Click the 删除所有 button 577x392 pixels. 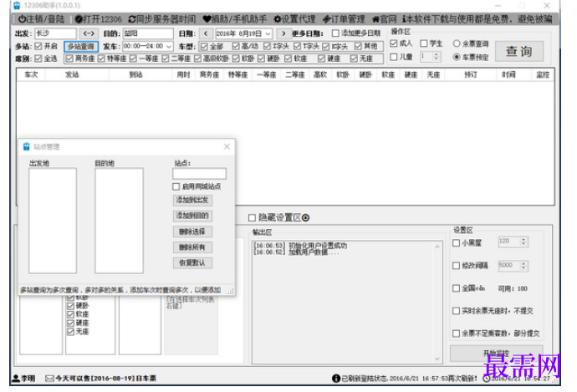192,247
